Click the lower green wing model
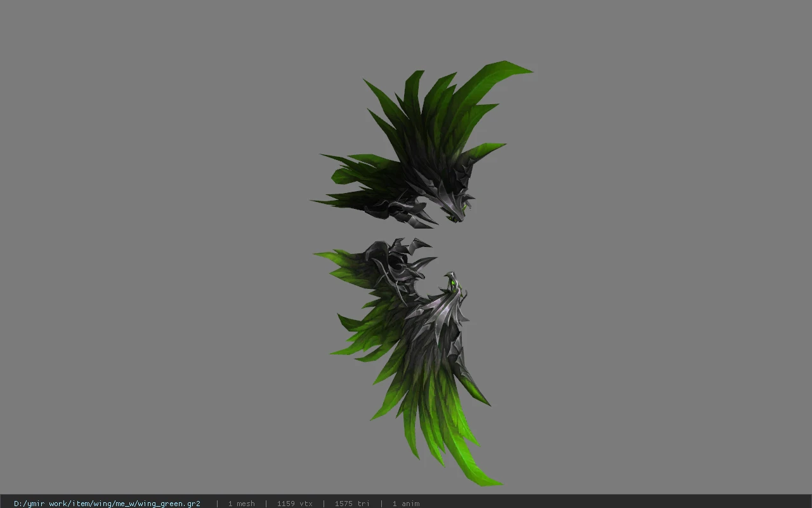The image size is (812, 508). [x=409, y=362]
